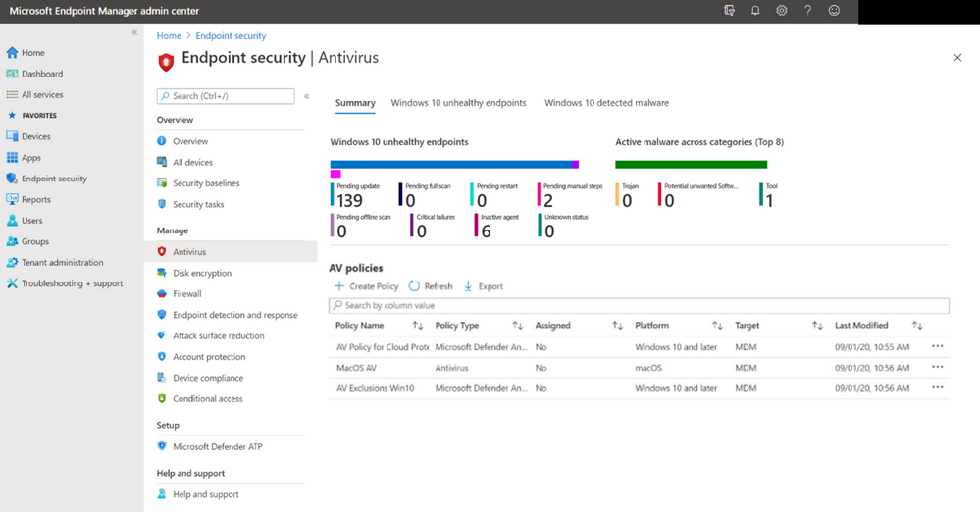Focus the Search by column value field
This screenshot has width=980, height=512.
point(639,306)
